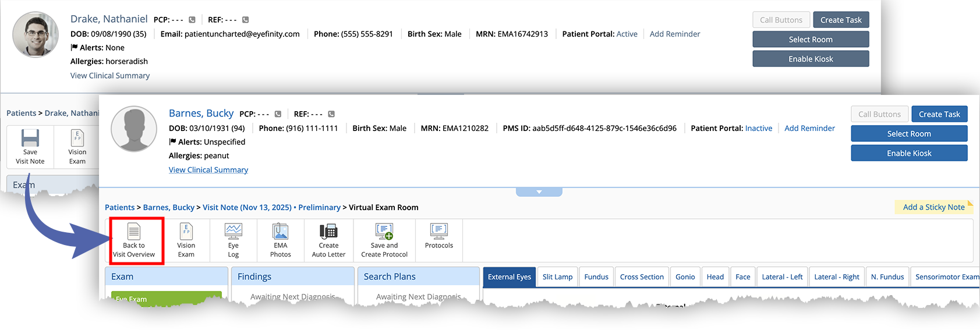Image resolution: width=980 pixels, height=330 pixels.
Task: Select the Fundus tab
Action: click(x=596, y=277)
